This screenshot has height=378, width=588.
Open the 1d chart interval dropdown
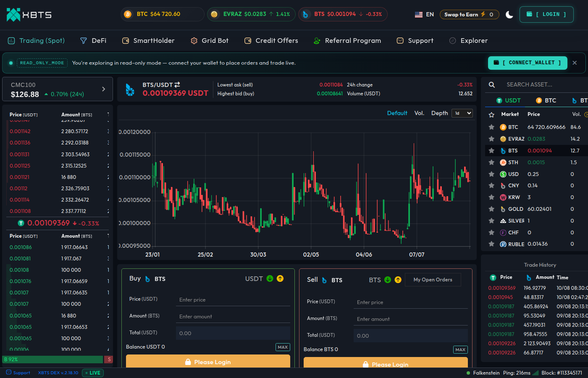[x=462, y=113]
